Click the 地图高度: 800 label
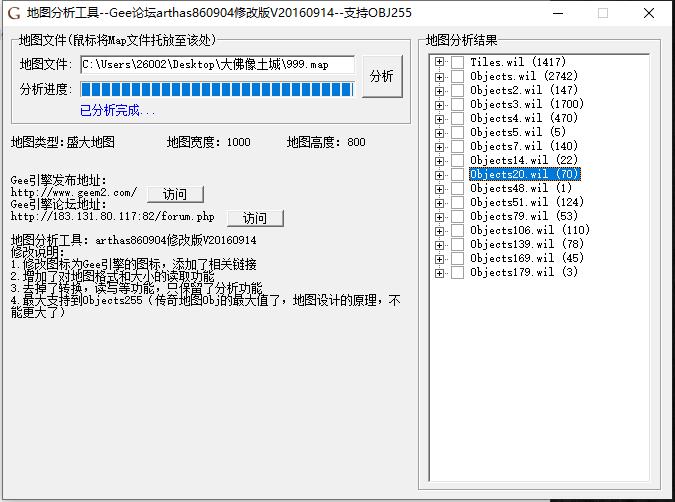Screen dimensions: 675x502 tap(326, 142)
